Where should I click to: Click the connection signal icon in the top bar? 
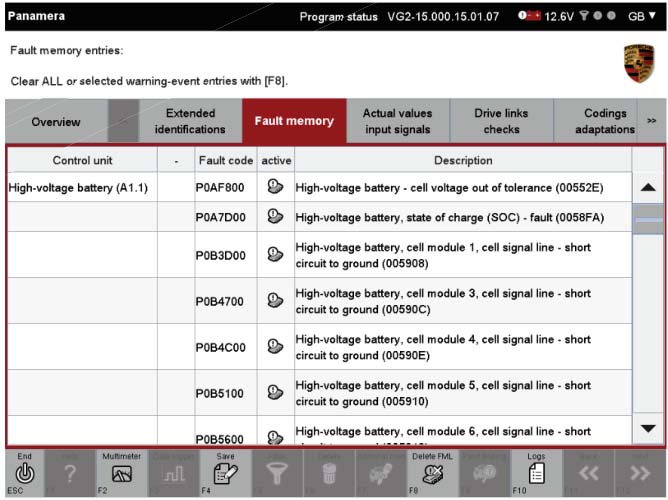584,16
